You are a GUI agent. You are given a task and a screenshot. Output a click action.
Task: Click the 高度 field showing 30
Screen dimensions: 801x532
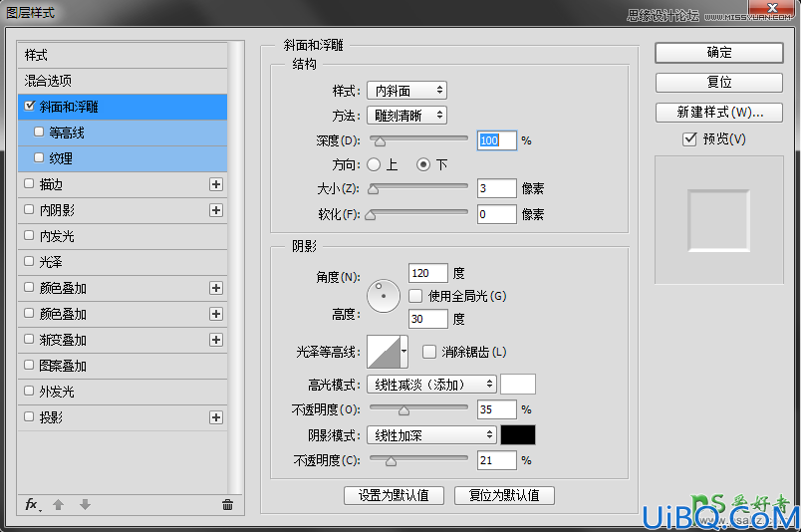pyautogui.click(x=428, y=319)
